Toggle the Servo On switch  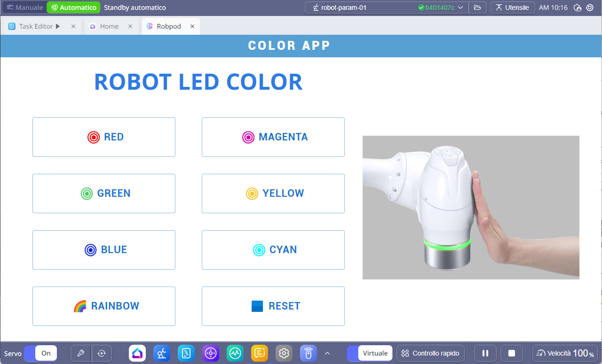click(x=40, y=353)
